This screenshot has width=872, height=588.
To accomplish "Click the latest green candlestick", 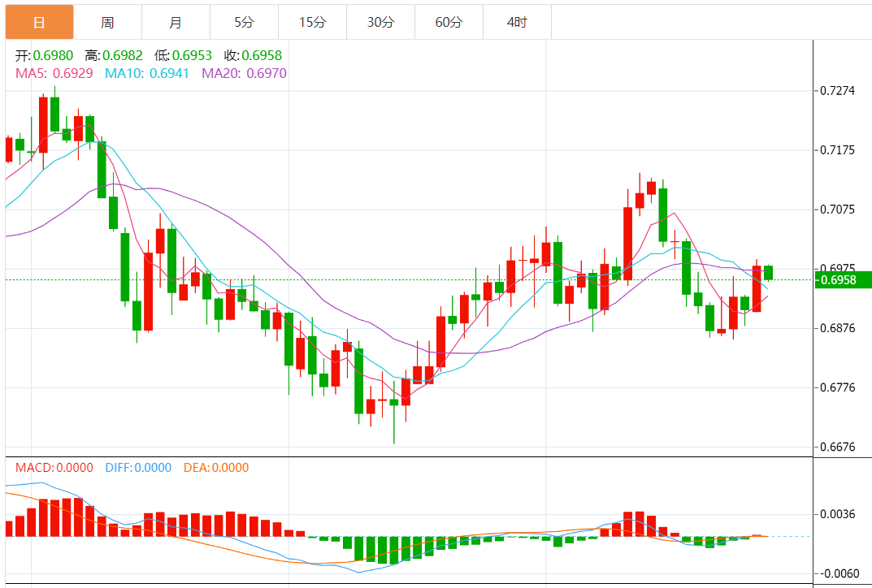I will (x=768, y=273).
